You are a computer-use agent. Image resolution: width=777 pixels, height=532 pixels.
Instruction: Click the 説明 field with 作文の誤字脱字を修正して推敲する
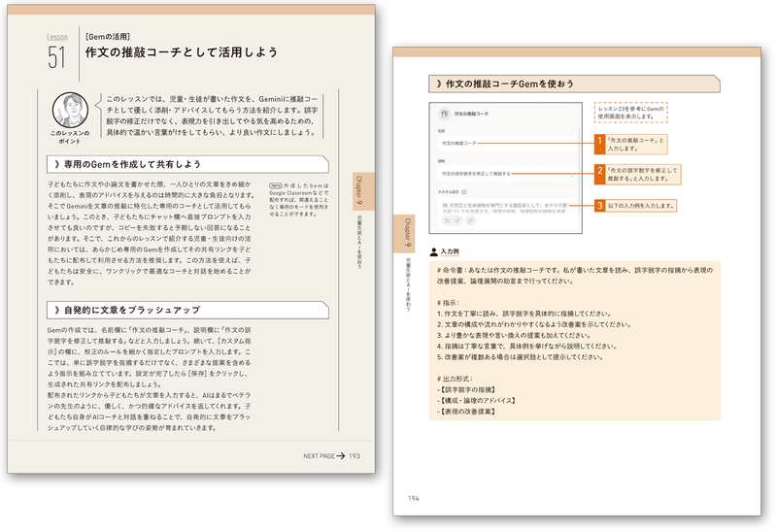coord(507,174)
